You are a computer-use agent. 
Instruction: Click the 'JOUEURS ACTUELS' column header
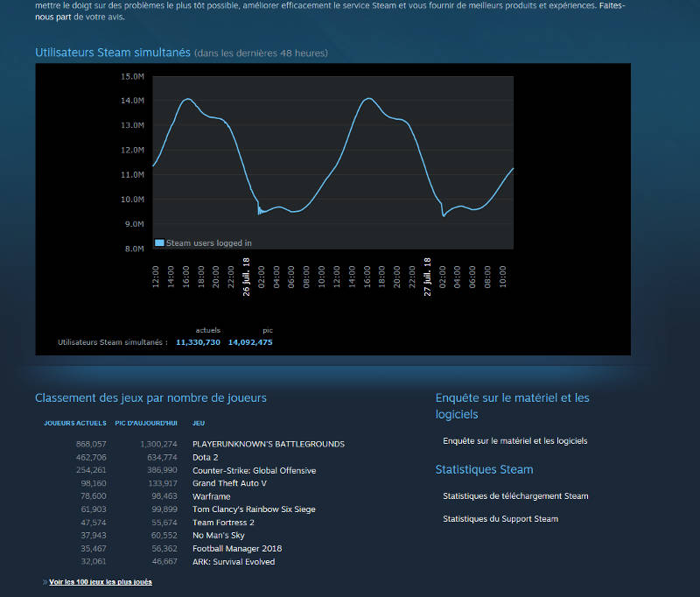click(75, 423)
